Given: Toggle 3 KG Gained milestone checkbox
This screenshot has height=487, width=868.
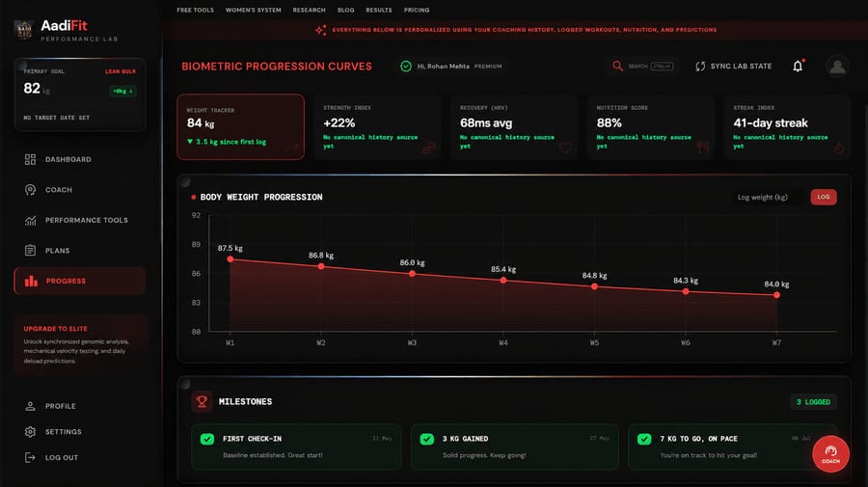Looking at the screenshot, I should tap(427, 439).
